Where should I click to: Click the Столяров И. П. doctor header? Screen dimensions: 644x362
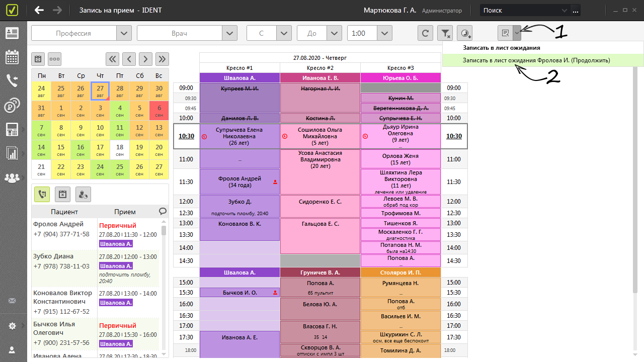[400, 272]
